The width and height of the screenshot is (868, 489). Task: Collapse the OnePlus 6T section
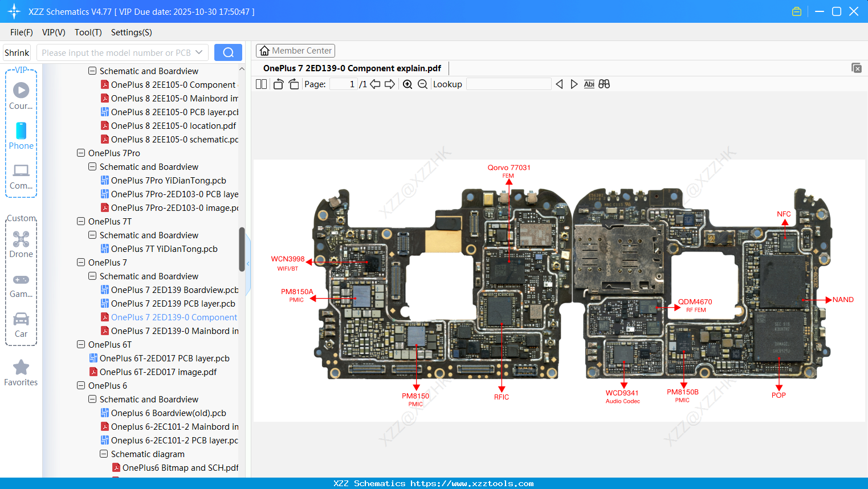(80, 344)
